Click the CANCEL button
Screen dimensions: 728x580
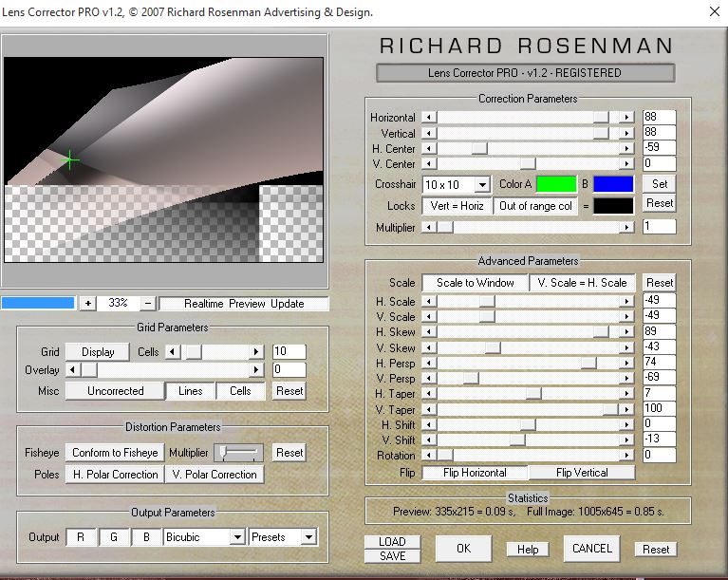[x=592, y=549]
